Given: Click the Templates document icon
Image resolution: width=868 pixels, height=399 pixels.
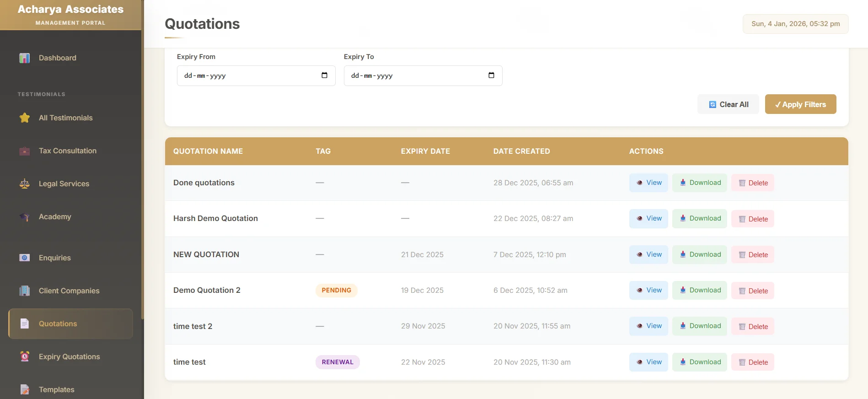Looking at the screenshot, I should pos(25,389).
